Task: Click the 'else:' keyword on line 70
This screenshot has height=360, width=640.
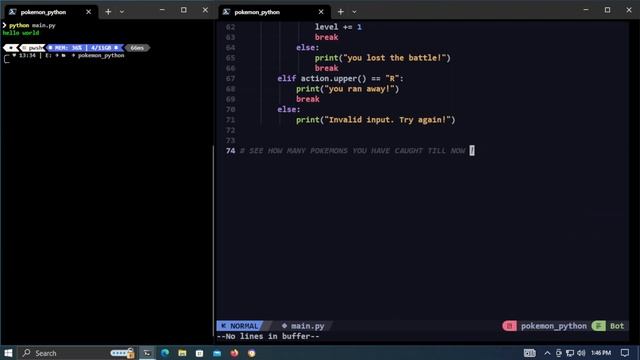Action: [x=289, y=109]
